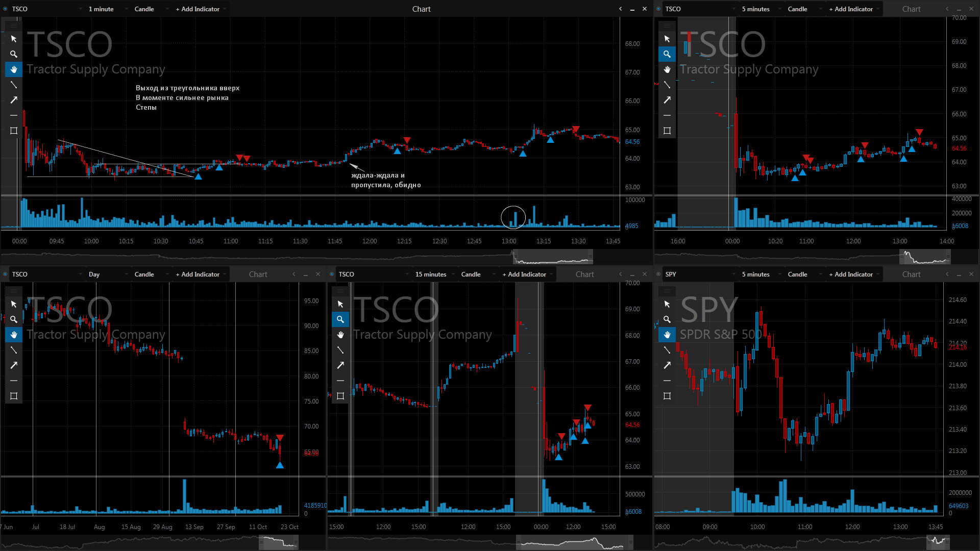Click navigator range slider under SPY chart
This screenshot has width=980, height=551.
[938, 542]
